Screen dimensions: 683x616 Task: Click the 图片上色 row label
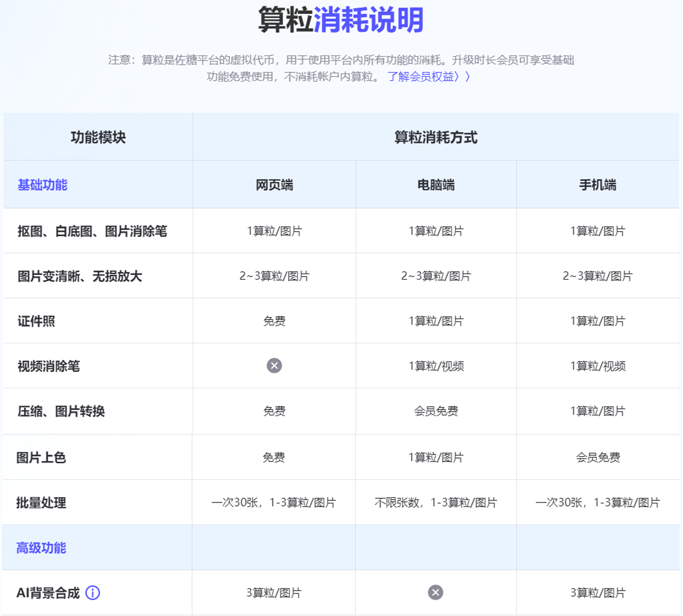tap(41, 458)
